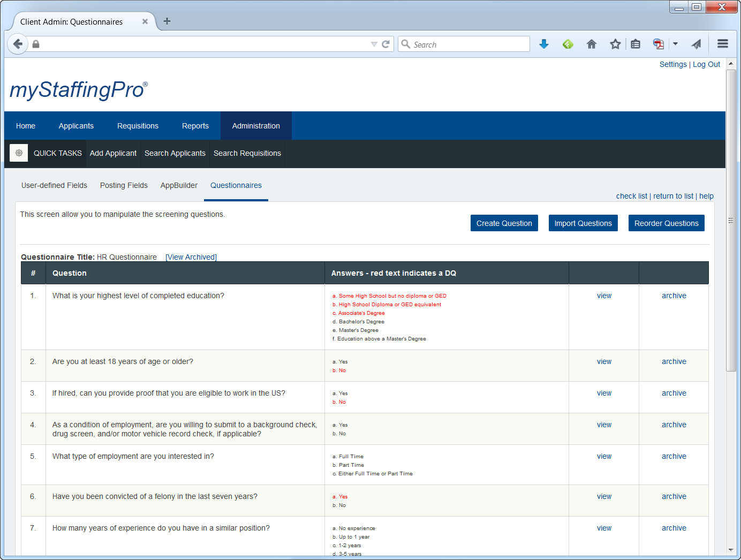This screenshot has height=560, width=741.
Task: Open the address bar history dropdown arrow
Action: point(374,44)
